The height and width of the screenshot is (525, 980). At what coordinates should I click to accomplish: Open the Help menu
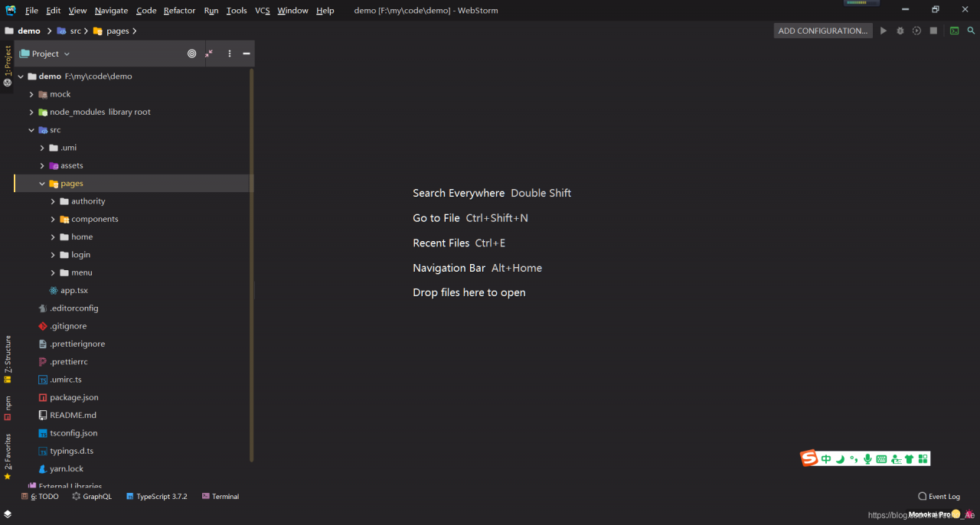[325, 11]
